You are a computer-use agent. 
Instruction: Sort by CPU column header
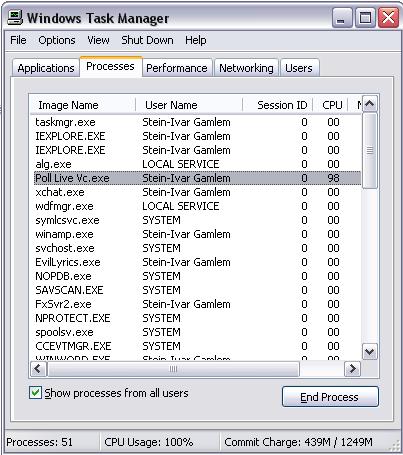click(330, 105)
